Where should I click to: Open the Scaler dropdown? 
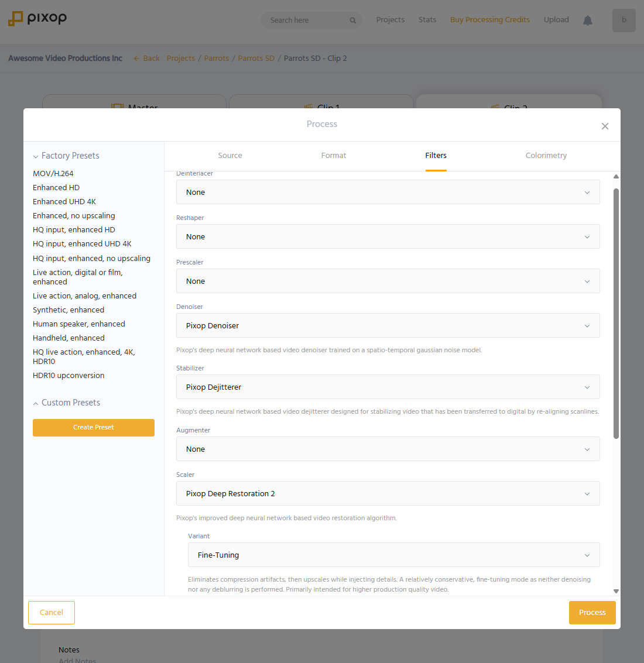388,493
